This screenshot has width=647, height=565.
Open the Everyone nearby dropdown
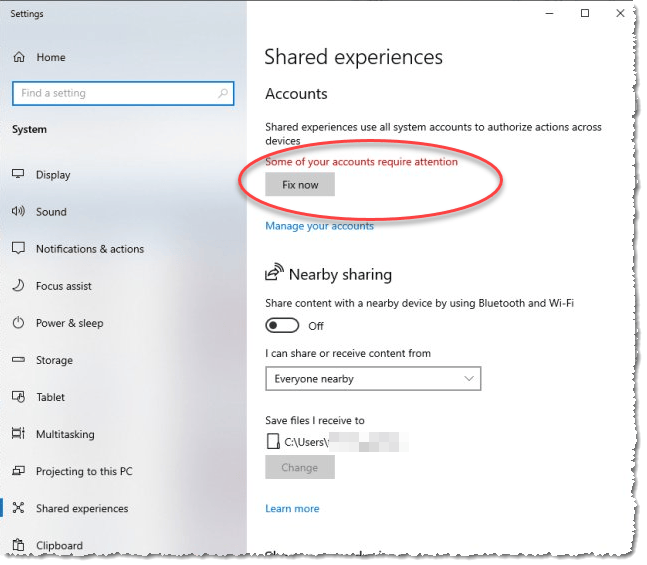pyautogui.click(x=373, y=379)
